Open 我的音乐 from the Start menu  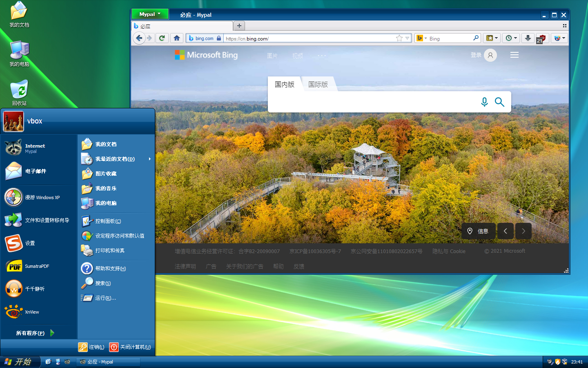pyautogui.click(x=116, y=188)
